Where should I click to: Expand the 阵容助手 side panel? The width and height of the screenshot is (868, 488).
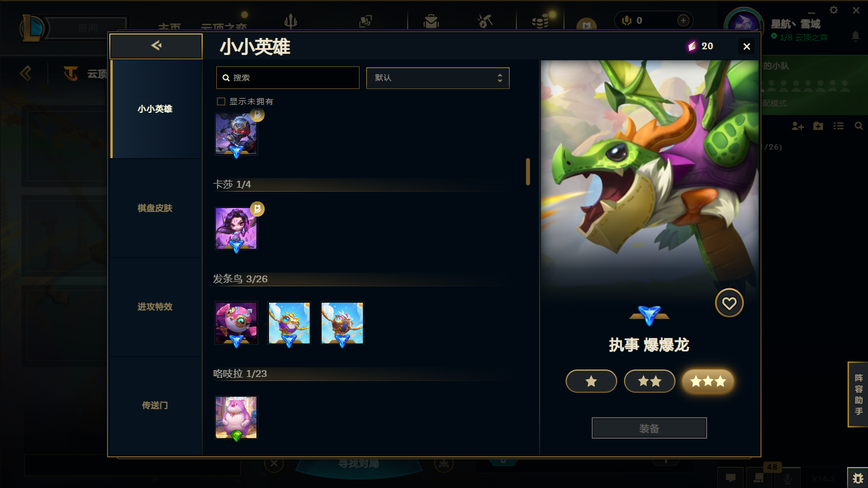[858, 394]
